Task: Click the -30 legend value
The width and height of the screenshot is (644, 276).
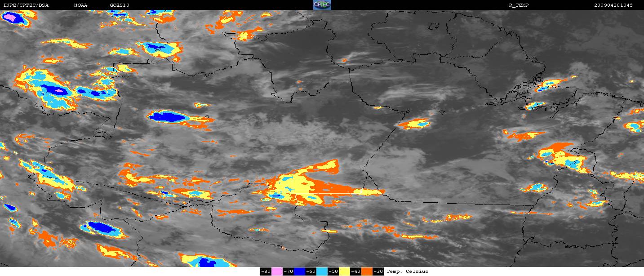Action: [378, 272]
